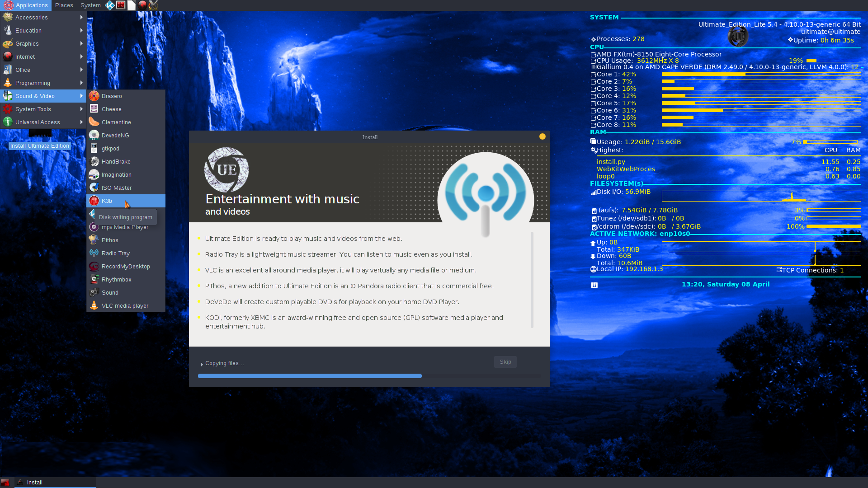Launch Cheese webcam app
This screenshot has height=488, width=868.
(126, 109)
